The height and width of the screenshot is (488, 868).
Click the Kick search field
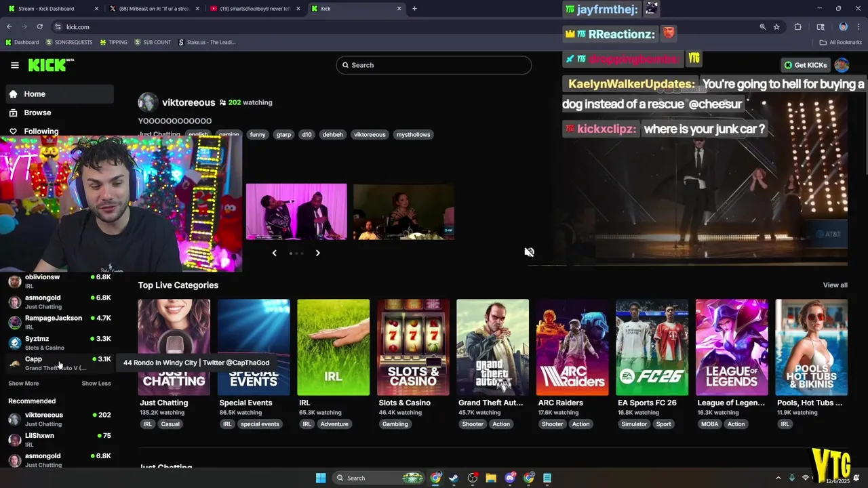[x=434, y=65]
